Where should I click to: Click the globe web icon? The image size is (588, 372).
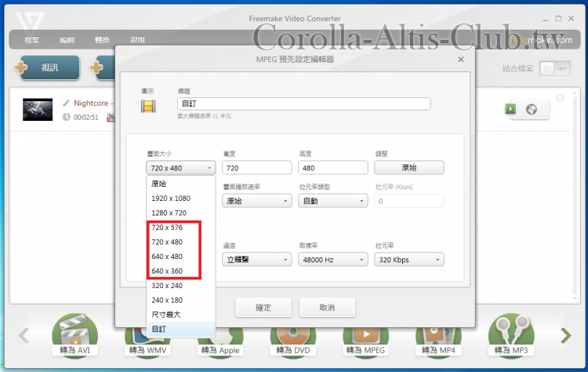click(532, 109)
